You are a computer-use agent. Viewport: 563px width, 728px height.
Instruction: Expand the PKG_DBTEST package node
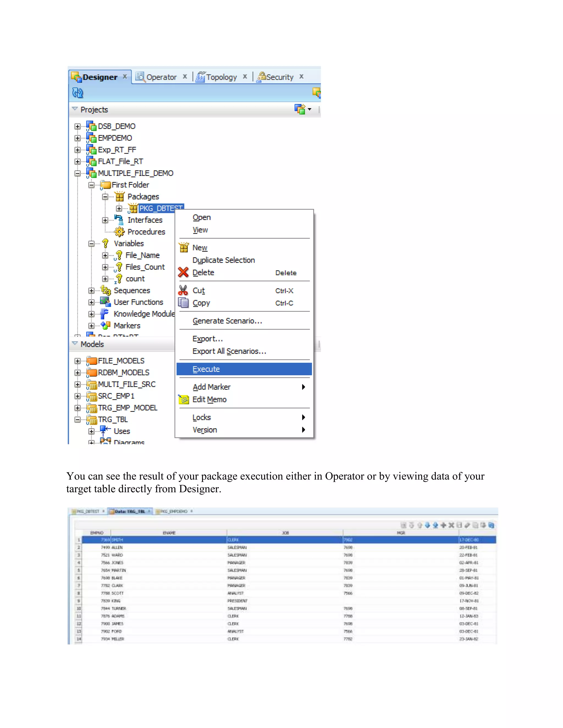pyautogui.click(x=119, y=209)
